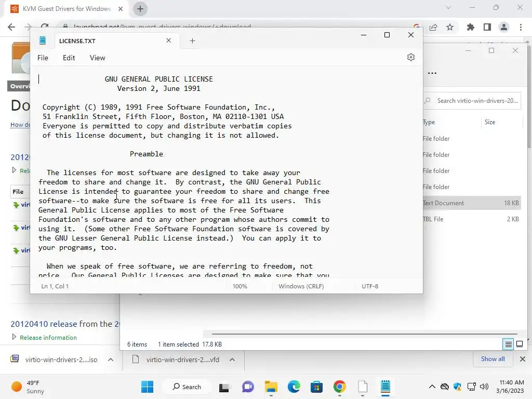Image resolution: width=532 pixels, height=399 pixels.
Task: Open the clock and date panel
Action: coord(510,387)
